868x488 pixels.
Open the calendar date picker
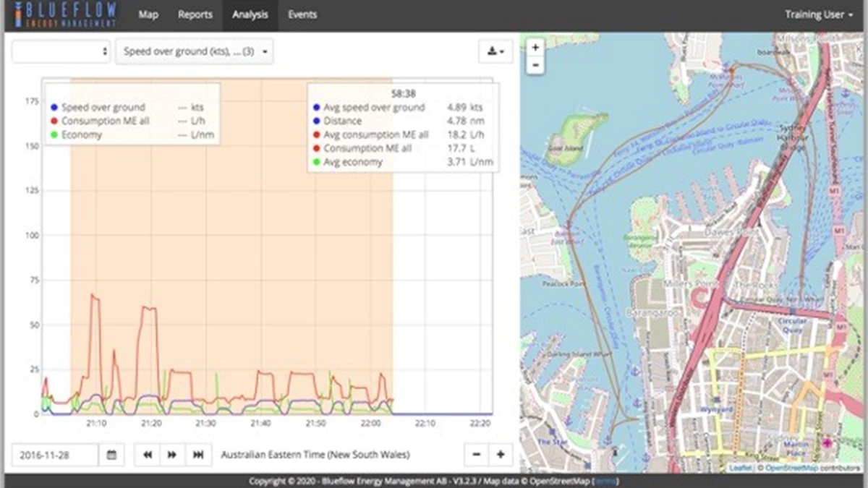point(111,455)
